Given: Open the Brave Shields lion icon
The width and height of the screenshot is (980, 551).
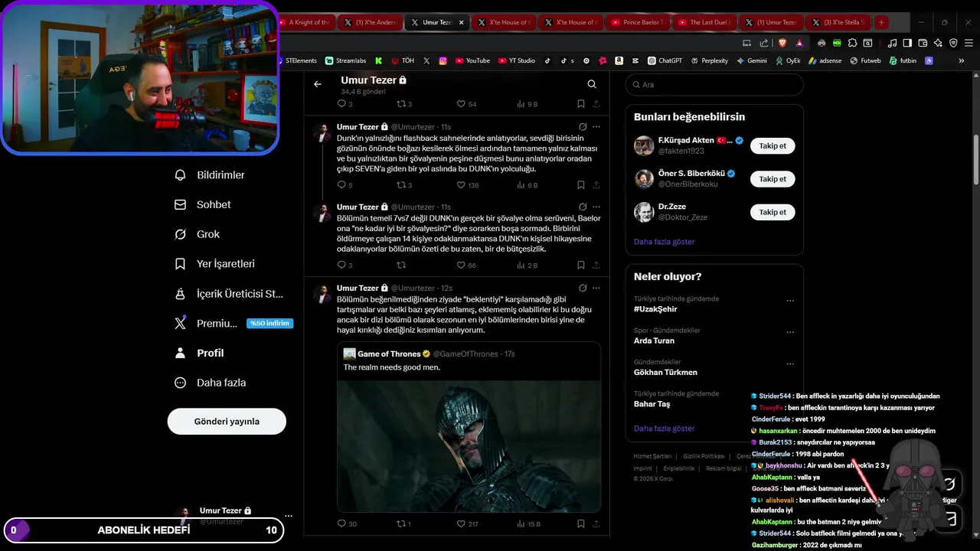Looking at the screenshot, I should pyautogui.click(x=782, y=43).
